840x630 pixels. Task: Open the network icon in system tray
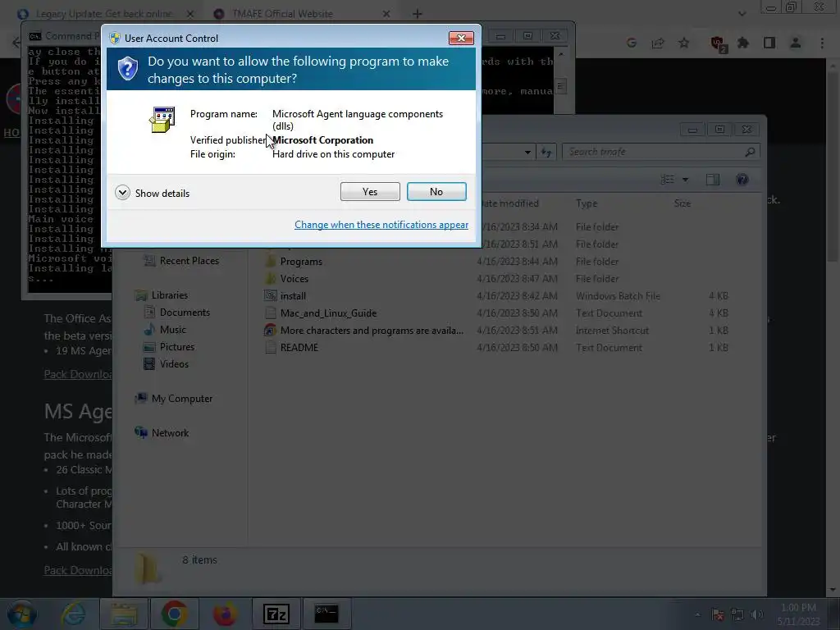coord(737,614)
